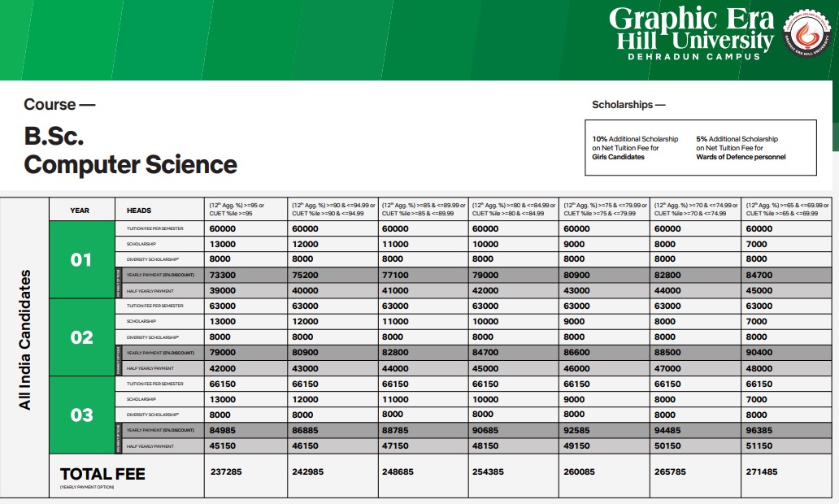Click the yearly payment value 73300
The width and height of the screenshot is (839, 504).
[x=223, y=275]
